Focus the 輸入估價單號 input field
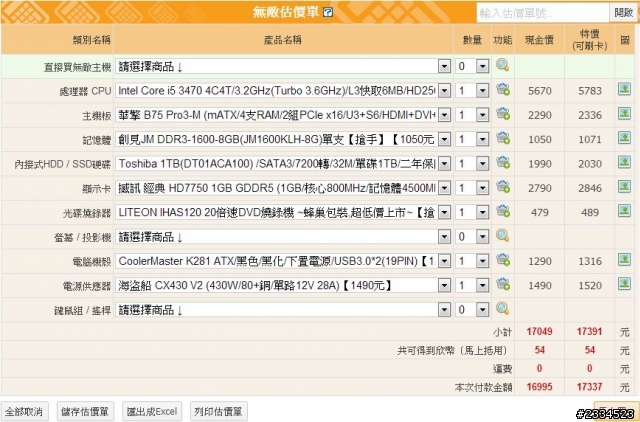Viewport: 640px width, 422px height. tap(543, 13)
